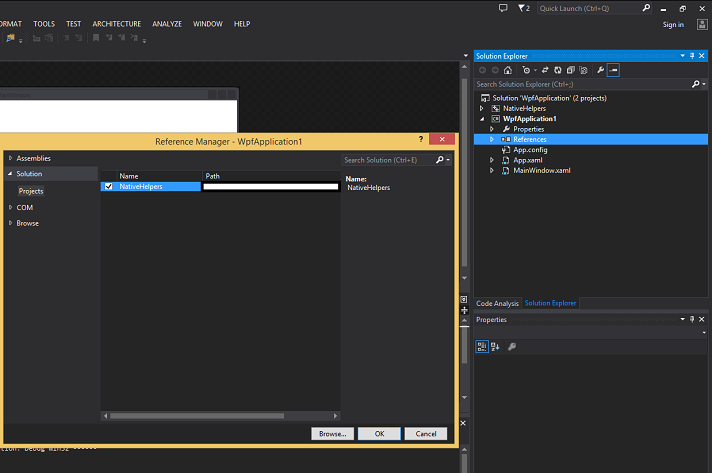The height and width of the screenshot is (473, 712).
Task: Switch to the Code Analysis tab
Action: coord(497,303)
